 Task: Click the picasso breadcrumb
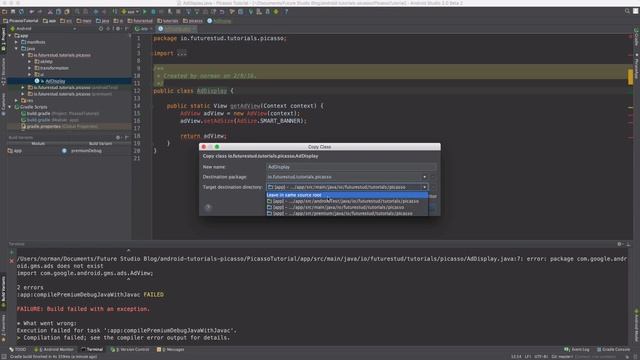(193, 20)
